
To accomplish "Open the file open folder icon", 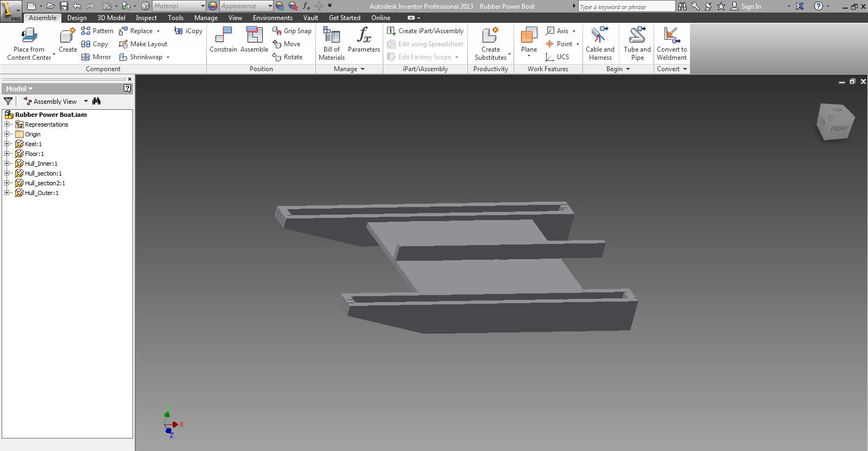I will pyautogui.click(x=50, y=6).
